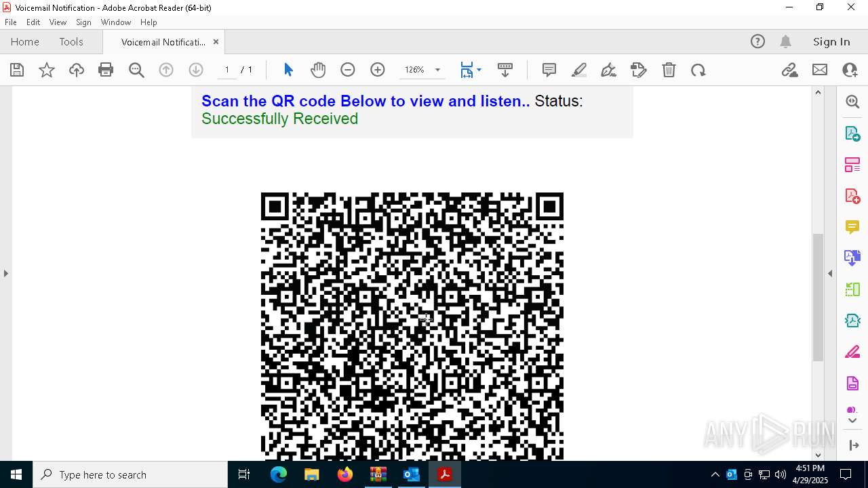Open the zoom level dropdown showing 126%
Image resolution: width=868 pixels, height=488 pixels.
pyautogui.click(x=437, y=70)
